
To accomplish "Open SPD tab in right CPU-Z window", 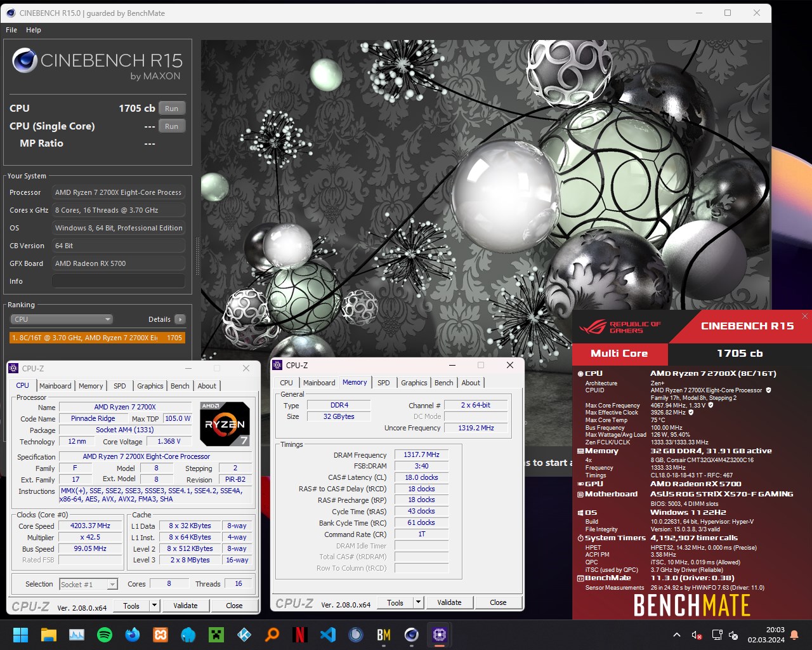I will (x=383, y=383).
